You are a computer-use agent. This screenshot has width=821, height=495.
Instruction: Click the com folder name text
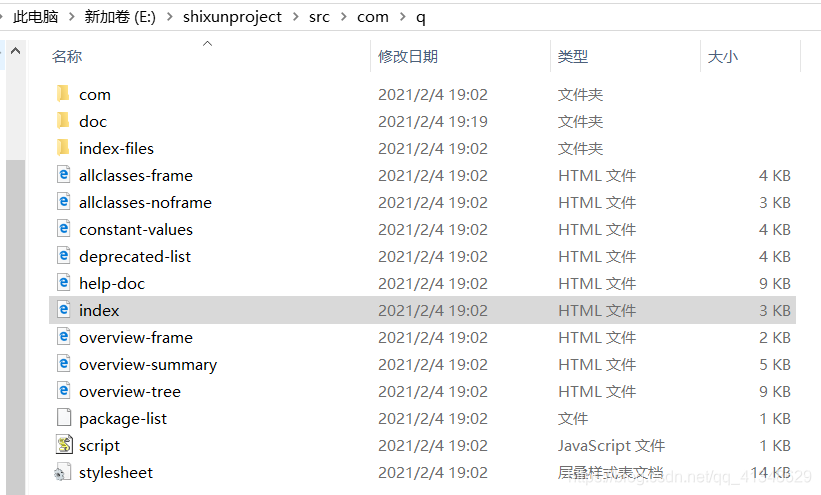coord(95,94)
